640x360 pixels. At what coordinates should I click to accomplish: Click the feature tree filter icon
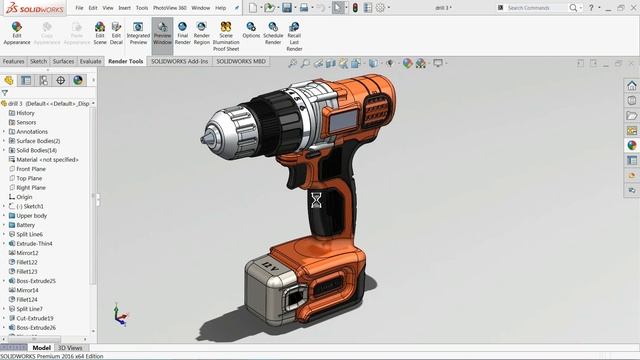pyautogui.click(x=5, y=93)
